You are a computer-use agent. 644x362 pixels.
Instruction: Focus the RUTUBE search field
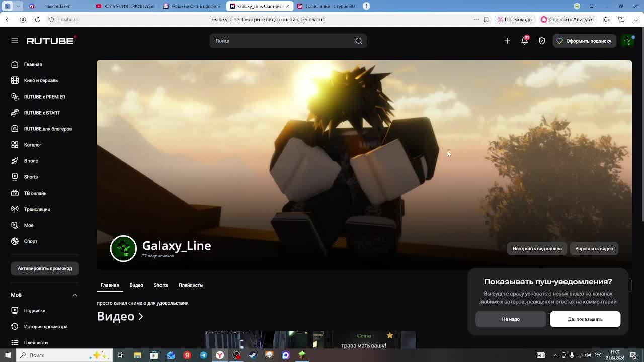pyautogui.click(x=282, y=41)
